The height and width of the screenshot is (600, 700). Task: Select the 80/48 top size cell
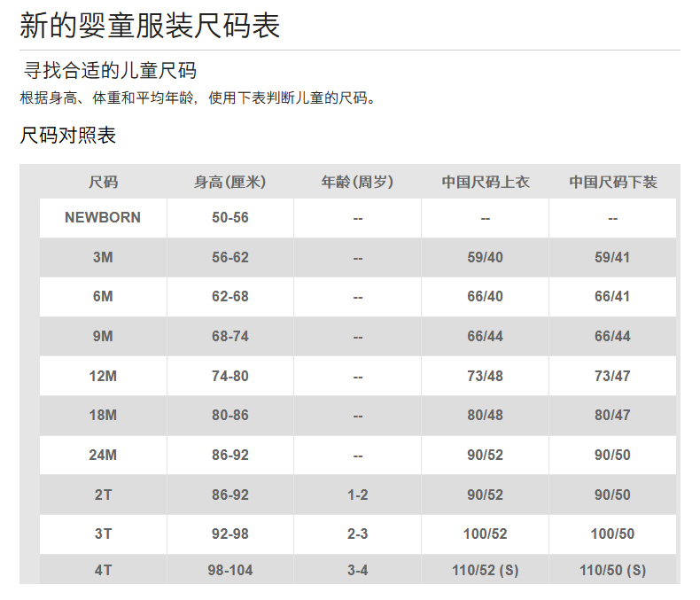click(x=485, y=415)
